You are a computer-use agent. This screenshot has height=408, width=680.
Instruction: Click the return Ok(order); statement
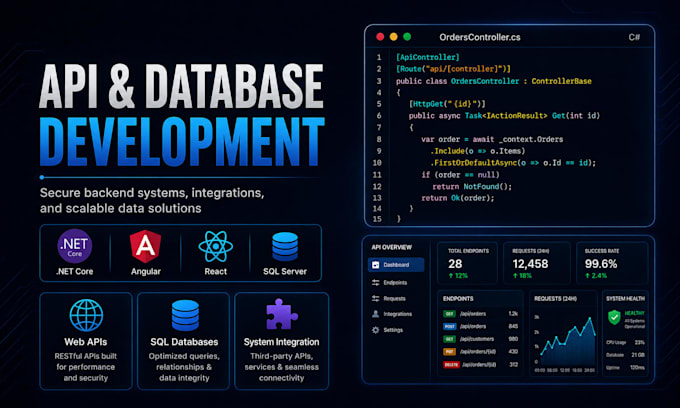(x=458, y=198)
